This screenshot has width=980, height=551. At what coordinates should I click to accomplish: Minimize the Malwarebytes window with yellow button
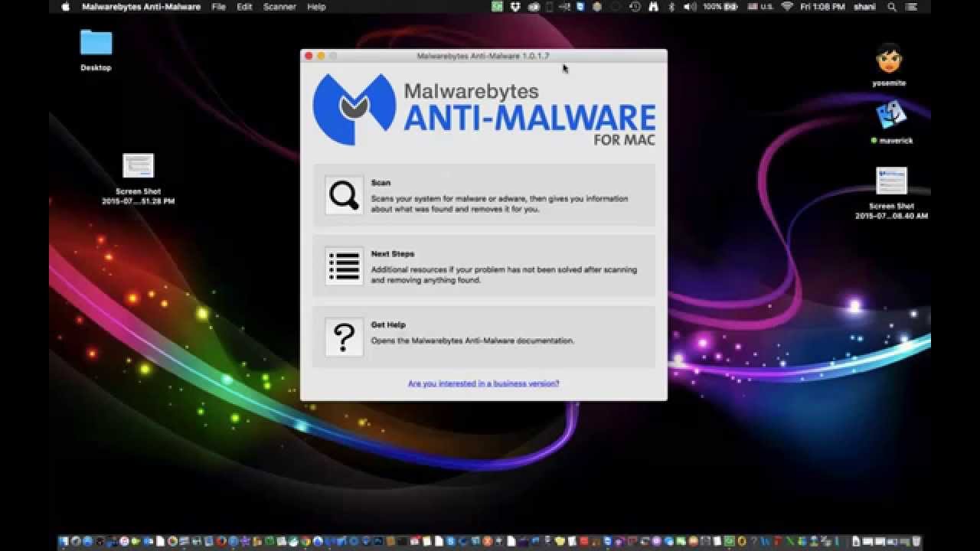[x=321, y=56]
